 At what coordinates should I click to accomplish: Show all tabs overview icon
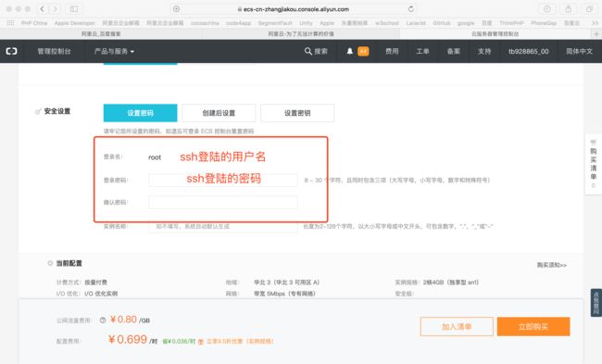coord(589,9)
